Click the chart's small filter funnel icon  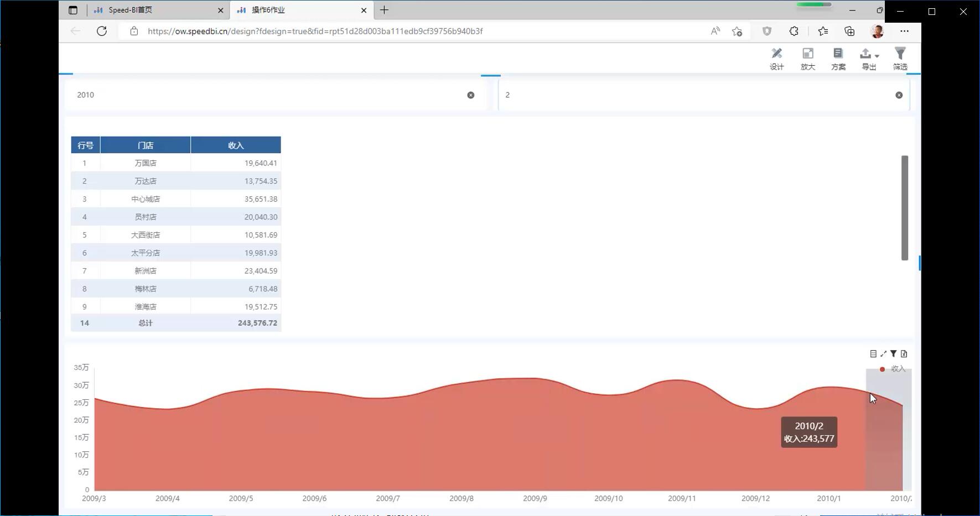click(893, 354)
